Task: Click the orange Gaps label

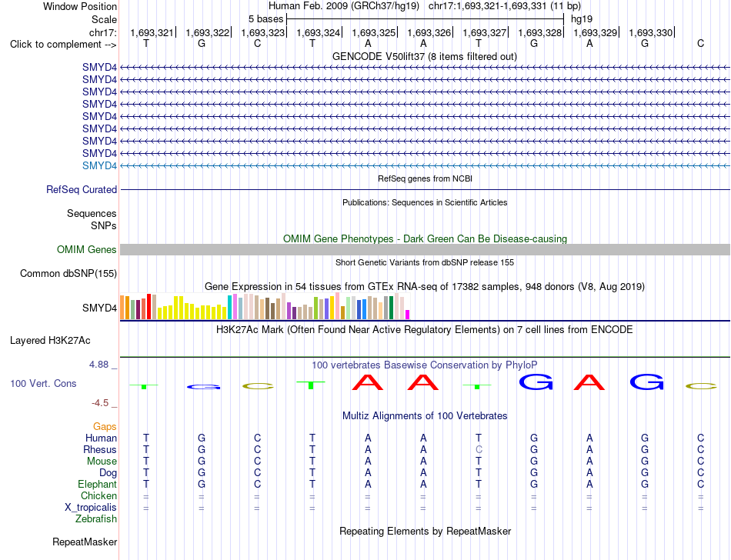Action: tap(105, 426)
